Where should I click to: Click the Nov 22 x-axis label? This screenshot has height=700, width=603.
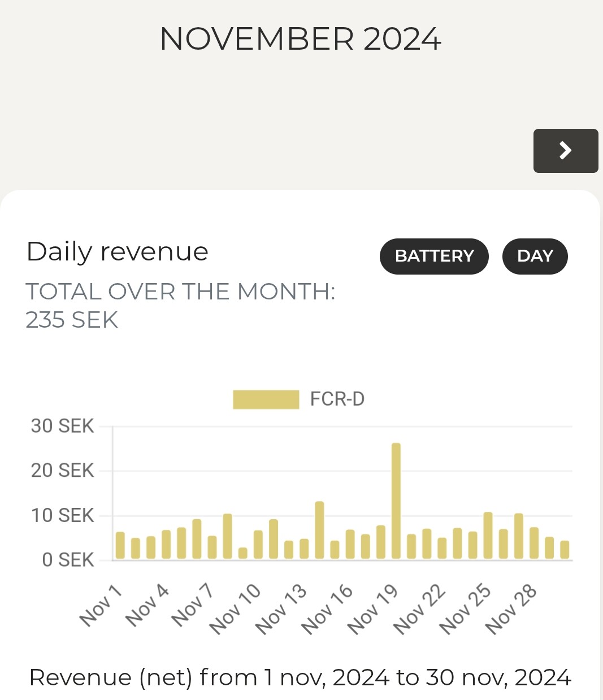419,610
